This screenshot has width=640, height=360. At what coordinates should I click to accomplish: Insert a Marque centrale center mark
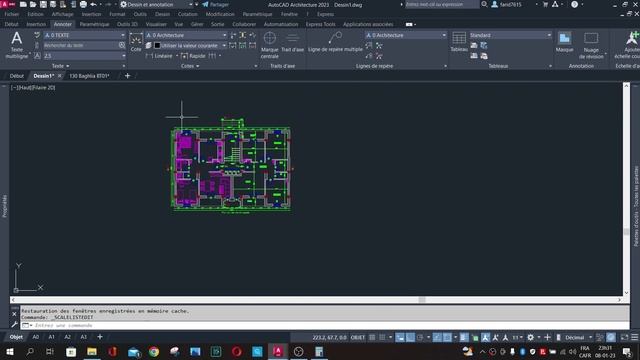pos(269,44)
